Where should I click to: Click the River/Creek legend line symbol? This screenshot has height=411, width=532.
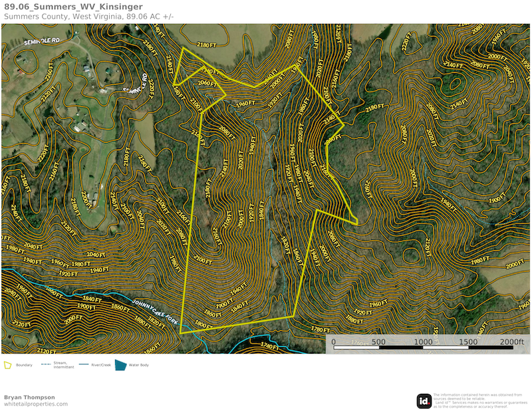pyautogui.click(x=83, y=364)
